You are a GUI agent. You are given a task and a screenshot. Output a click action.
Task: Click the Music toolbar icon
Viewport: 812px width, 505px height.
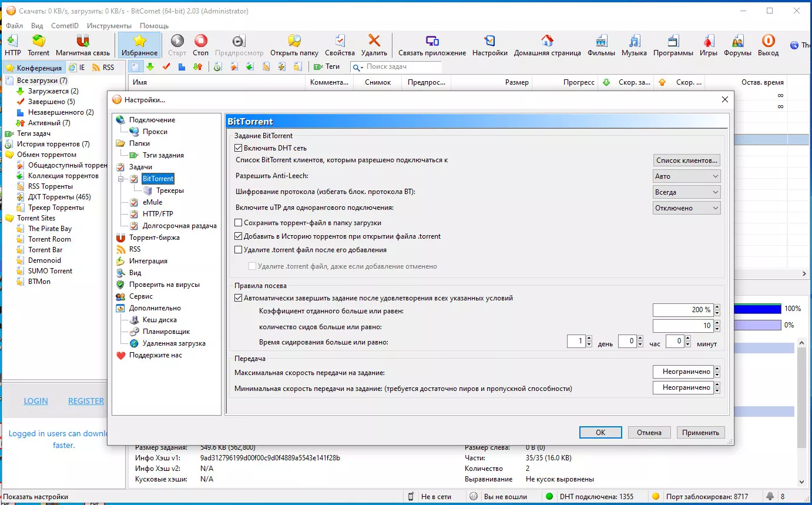coord(634,42)
